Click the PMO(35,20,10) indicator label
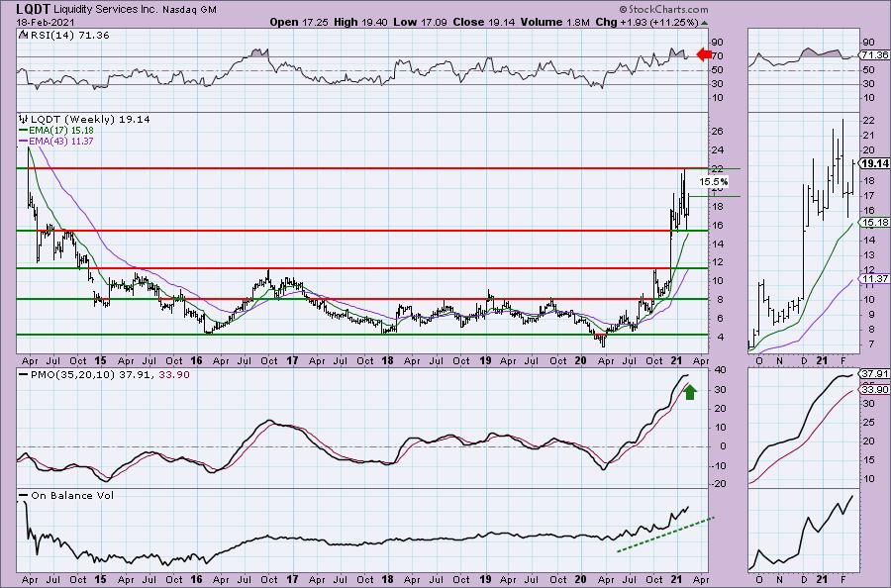Screen dimensions: 891x588 click(x=73, y=375)
